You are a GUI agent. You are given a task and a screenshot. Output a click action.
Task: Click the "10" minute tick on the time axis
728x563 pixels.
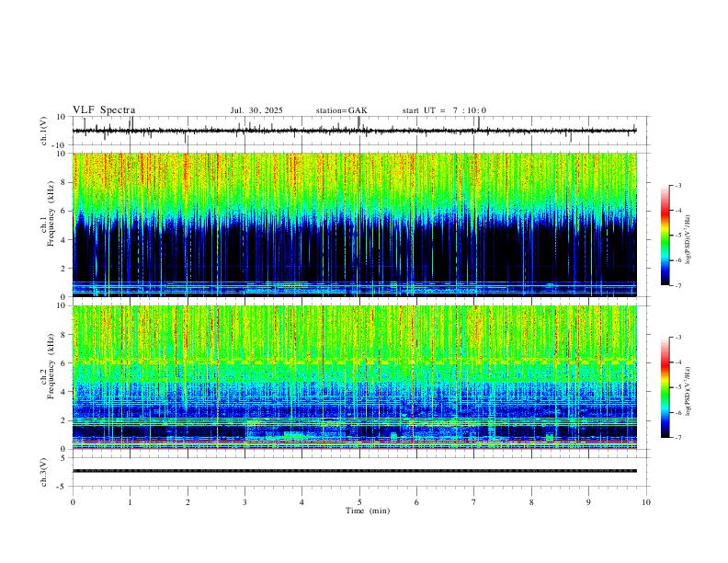tap(646, 502)
